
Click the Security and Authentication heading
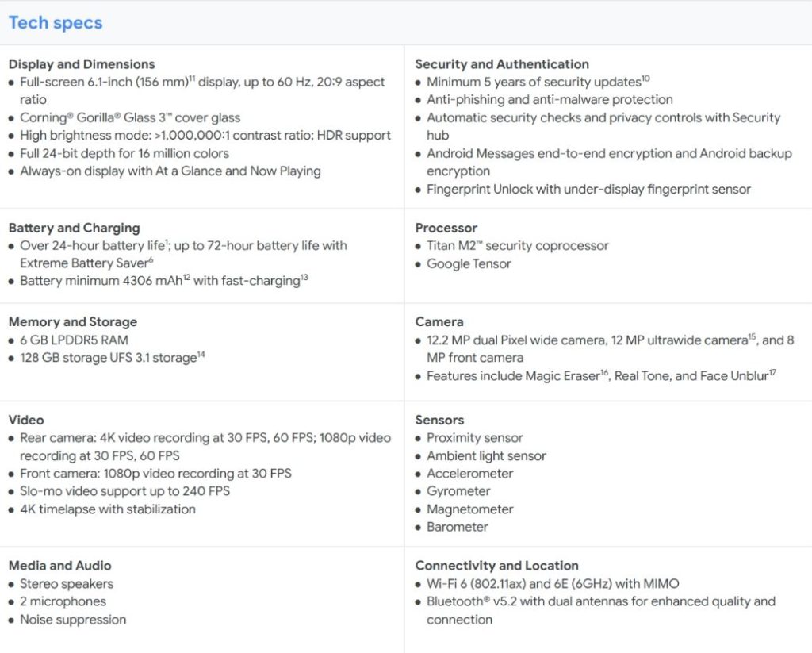pos(502,64)
